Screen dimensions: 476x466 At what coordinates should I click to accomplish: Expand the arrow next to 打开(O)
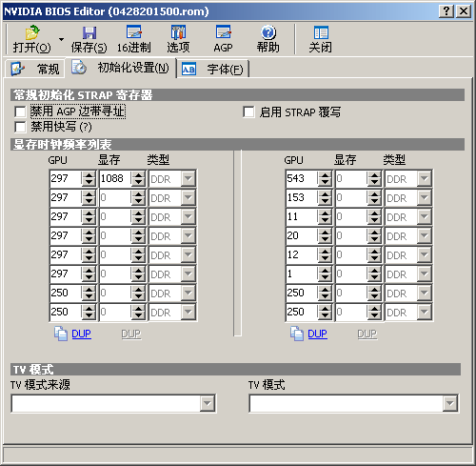pos(61,39)
